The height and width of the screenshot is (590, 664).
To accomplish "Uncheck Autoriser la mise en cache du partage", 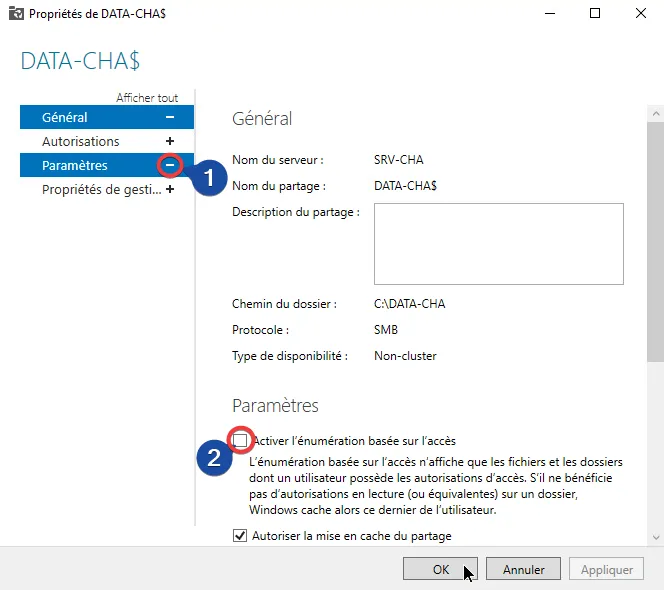I will [x=240, y=536].
